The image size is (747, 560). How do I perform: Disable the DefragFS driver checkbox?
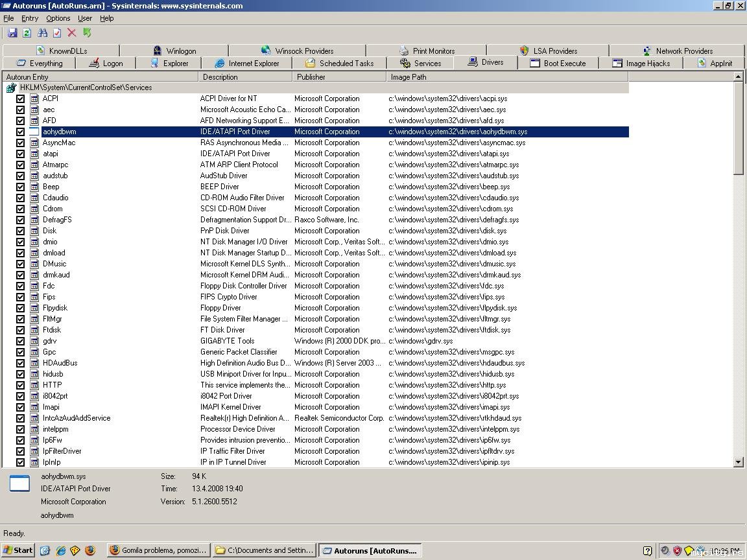(x=20, y=220)
